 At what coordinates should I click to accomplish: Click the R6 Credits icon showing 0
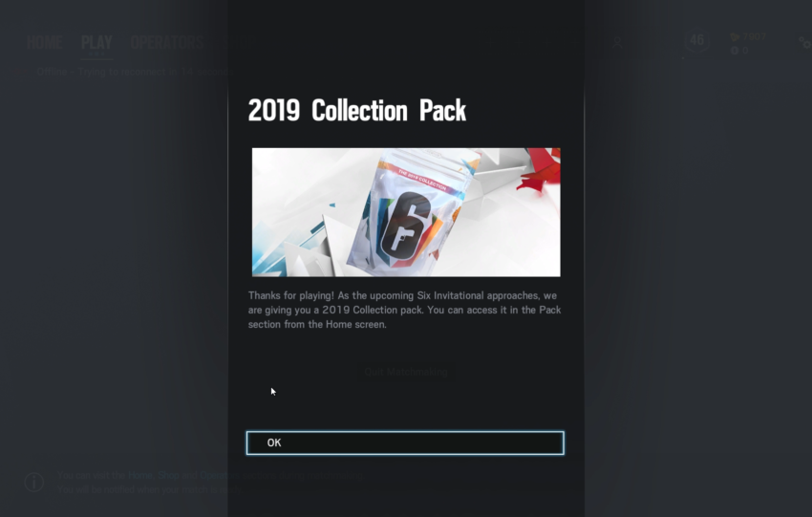[x=735, y=51]
